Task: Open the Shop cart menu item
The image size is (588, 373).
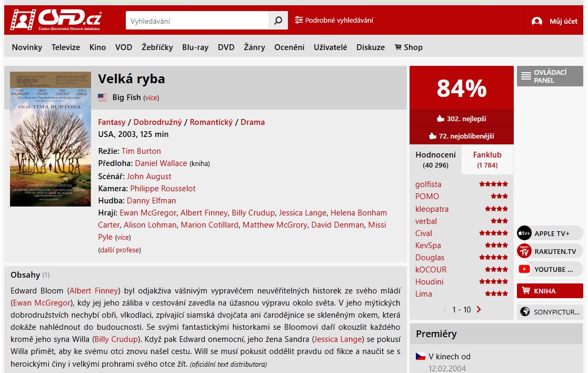Action: pos(408,47)
